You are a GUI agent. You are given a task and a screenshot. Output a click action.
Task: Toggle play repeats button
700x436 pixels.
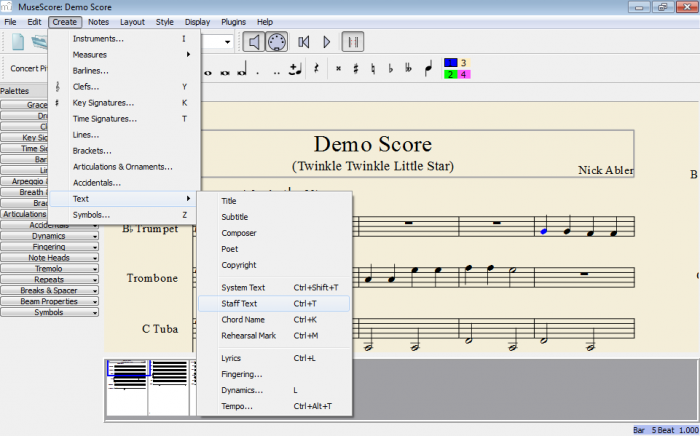[353, 42]
